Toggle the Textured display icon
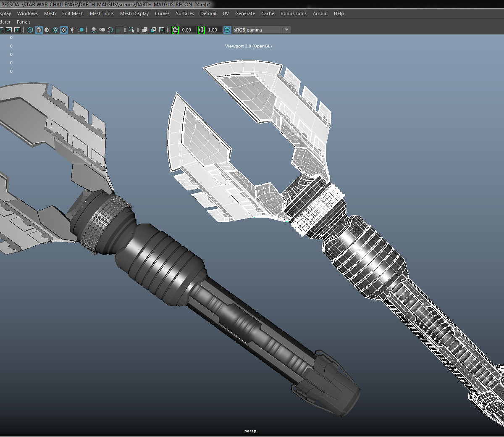The height and width of the screenshot is (437, 504). (x=64, y=30)
